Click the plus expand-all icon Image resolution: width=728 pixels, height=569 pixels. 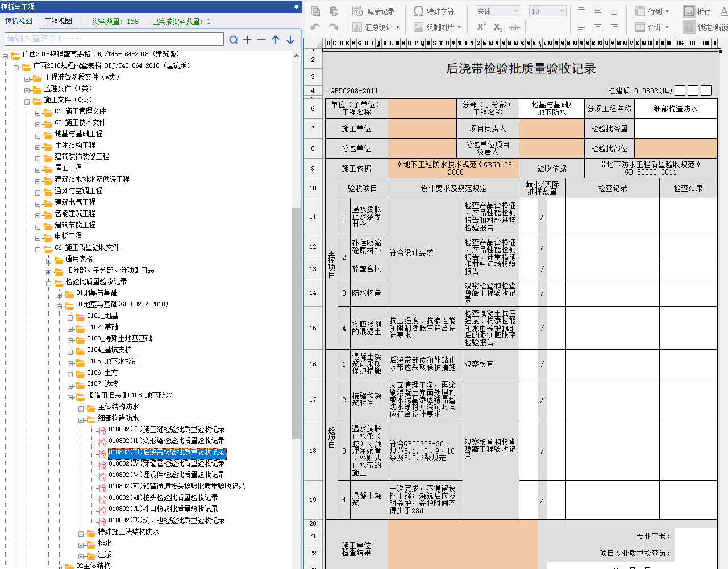[x=247, y=40]
